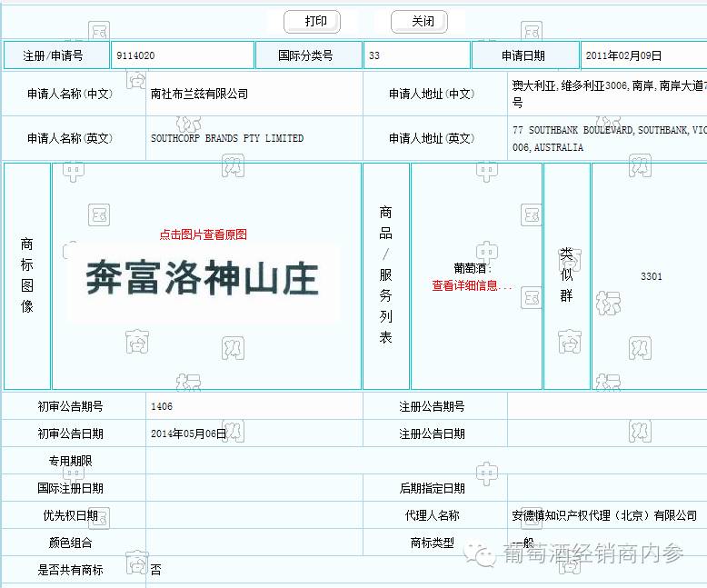
Task: Click the 打印 print button
Action: coord(312,21)
